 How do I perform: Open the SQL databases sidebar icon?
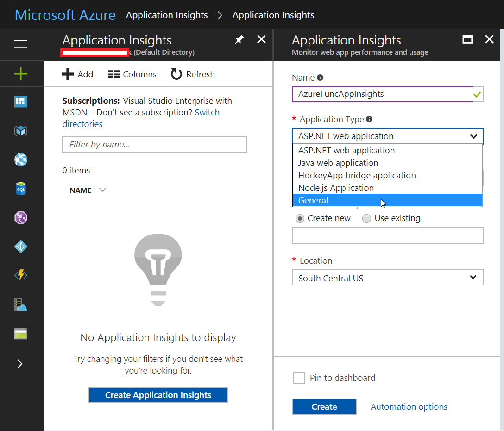tap(21, 189)
